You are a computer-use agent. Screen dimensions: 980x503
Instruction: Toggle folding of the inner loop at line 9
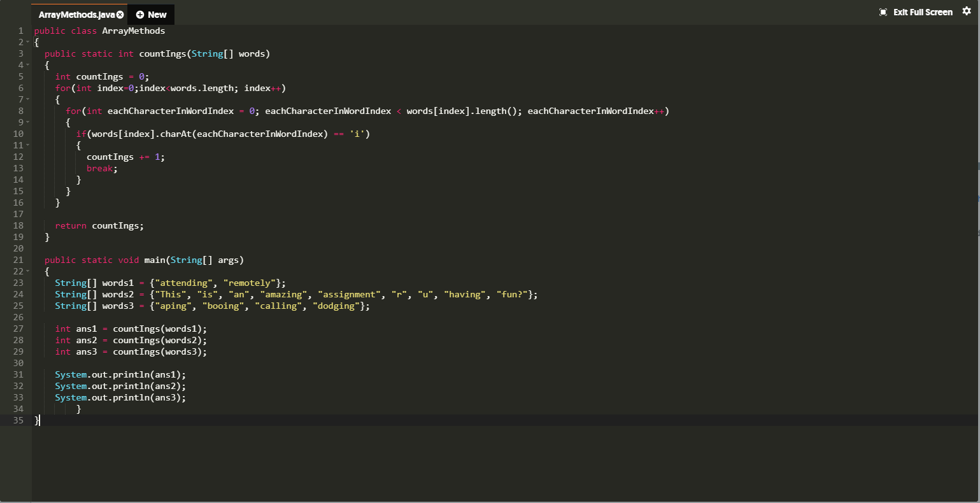pos(27,122)
